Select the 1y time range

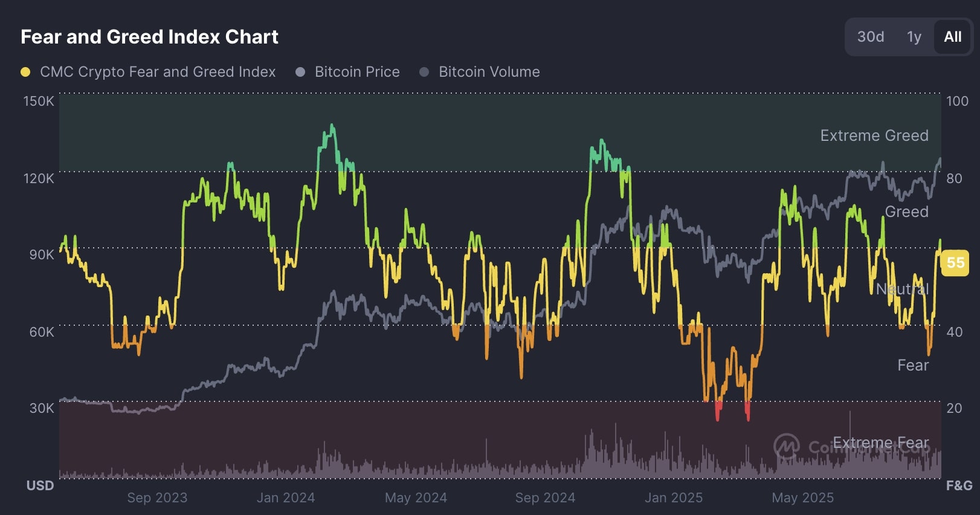[914, 37]
